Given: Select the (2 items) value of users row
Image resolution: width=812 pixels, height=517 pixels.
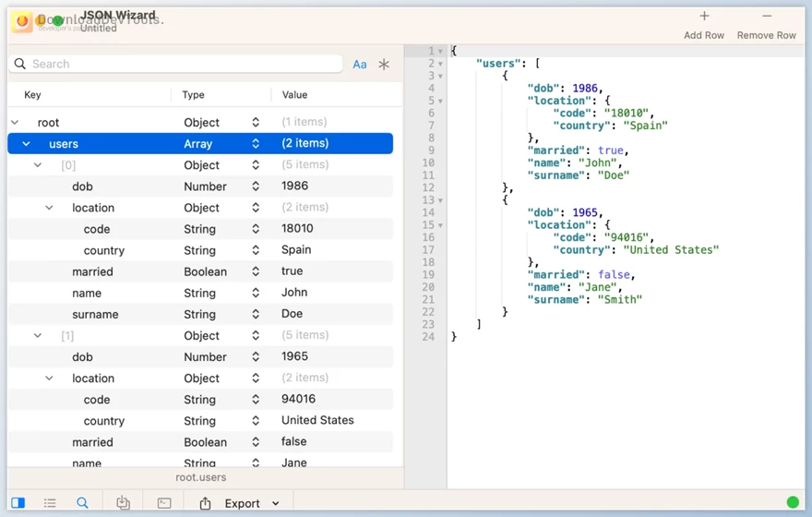Looking at the screenshot, I should (x=305, y=143).
